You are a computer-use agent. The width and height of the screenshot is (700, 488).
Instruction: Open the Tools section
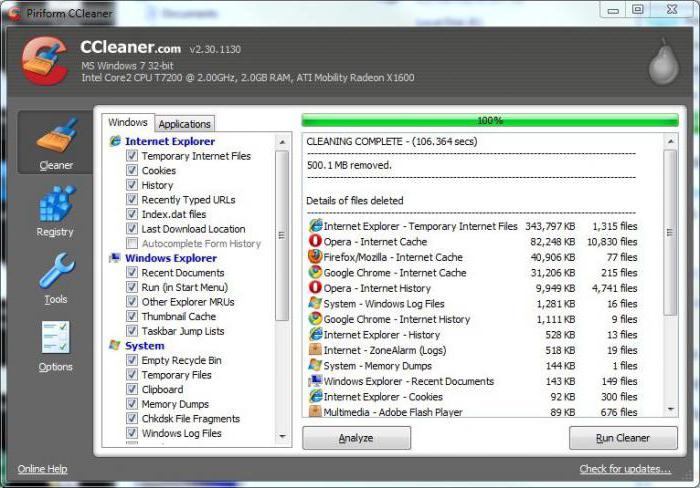pos(55,279)
